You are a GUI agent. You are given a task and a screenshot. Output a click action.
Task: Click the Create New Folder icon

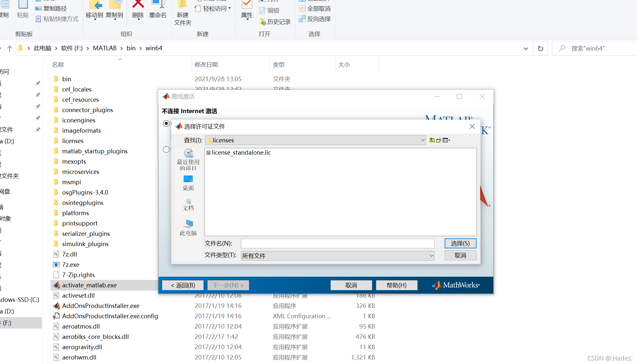(439, 140)
